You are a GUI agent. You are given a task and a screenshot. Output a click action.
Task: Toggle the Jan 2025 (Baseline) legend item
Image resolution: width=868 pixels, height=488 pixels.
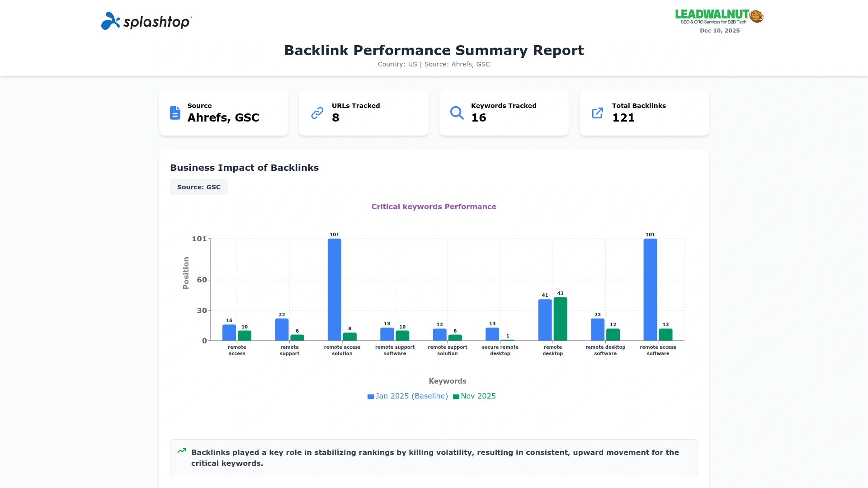(411, 396)
